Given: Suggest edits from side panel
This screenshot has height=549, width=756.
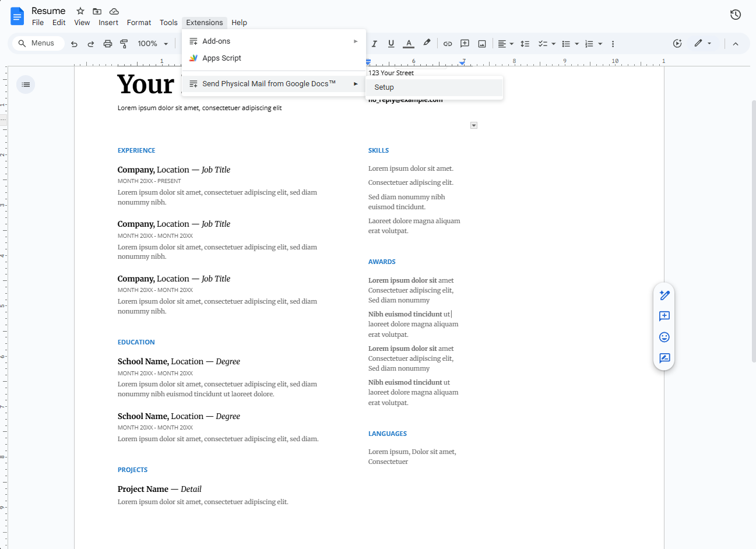Looking at the screenshot, I should tap(664, 358).
